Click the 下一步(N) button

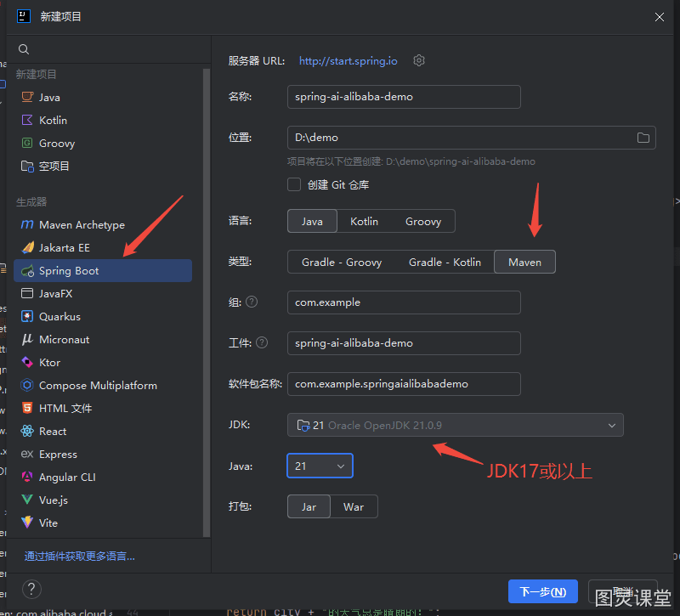click(x=543, y=591)
